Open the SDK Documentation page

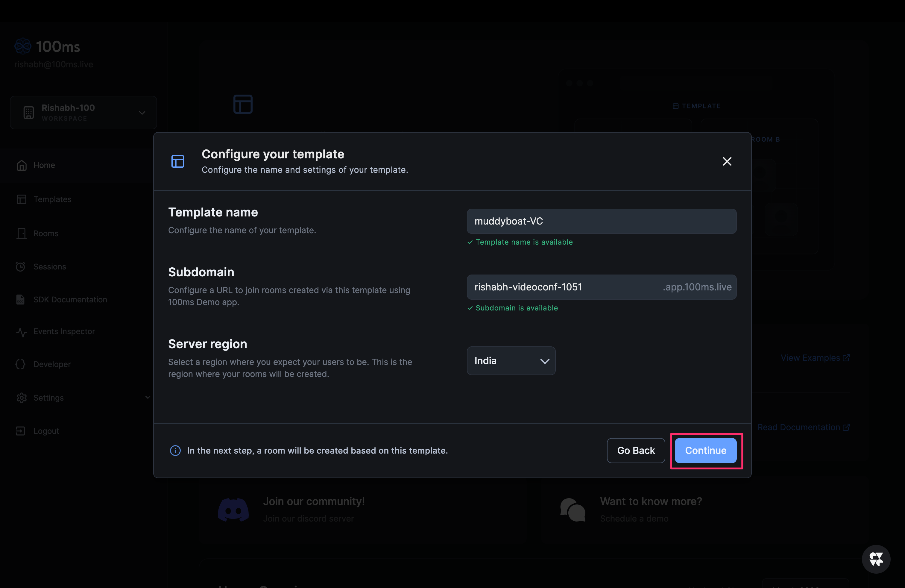(70, 299)
